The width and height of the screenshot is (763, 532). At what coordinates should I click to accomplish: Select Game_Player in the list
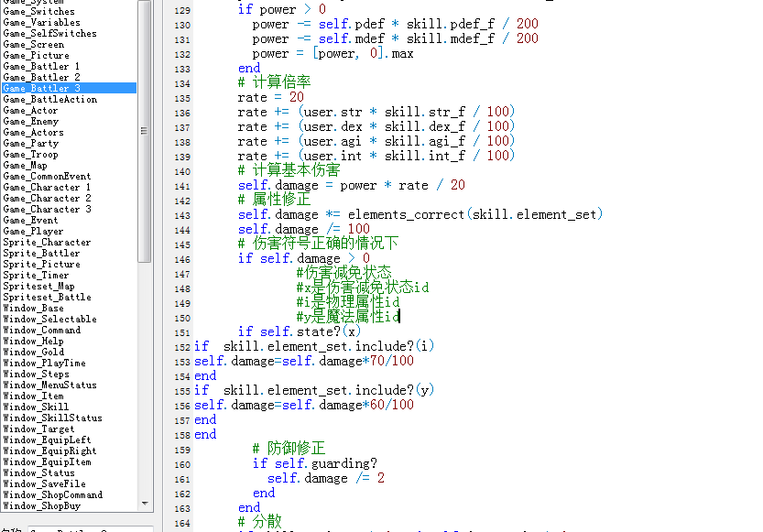(x=33, y=232)
